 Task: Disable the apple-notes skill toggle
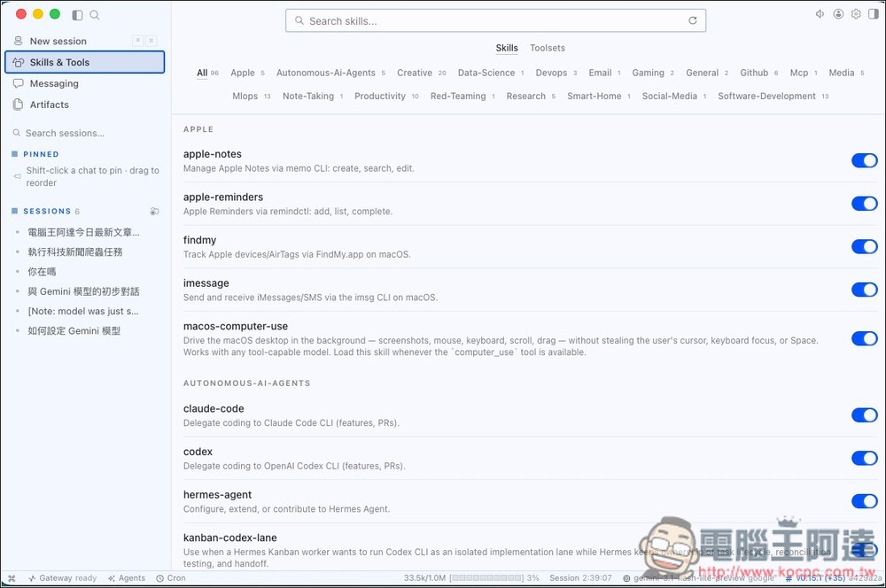[865, 160]
